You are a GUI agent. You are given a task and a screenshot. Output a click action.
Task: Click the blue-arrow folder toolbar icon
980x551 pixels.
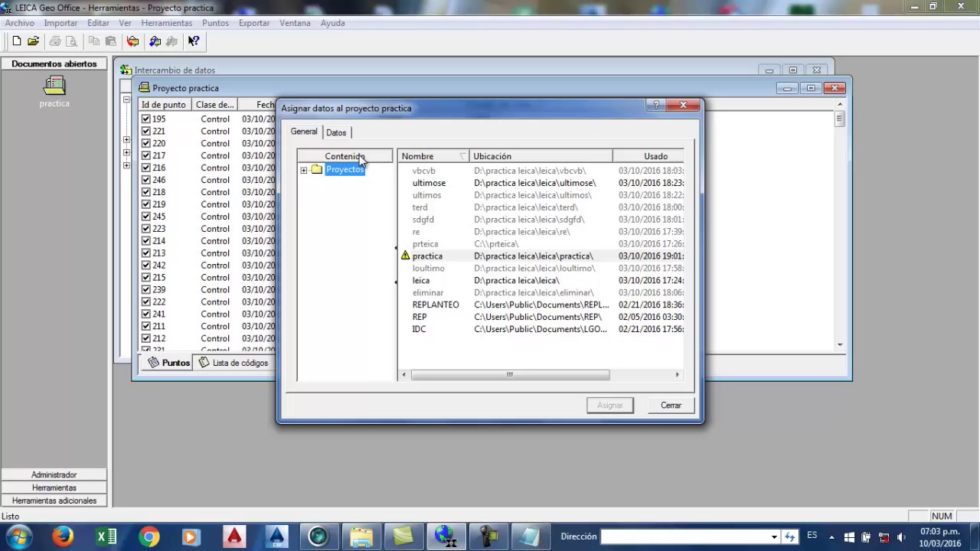[x=155, y=41]
